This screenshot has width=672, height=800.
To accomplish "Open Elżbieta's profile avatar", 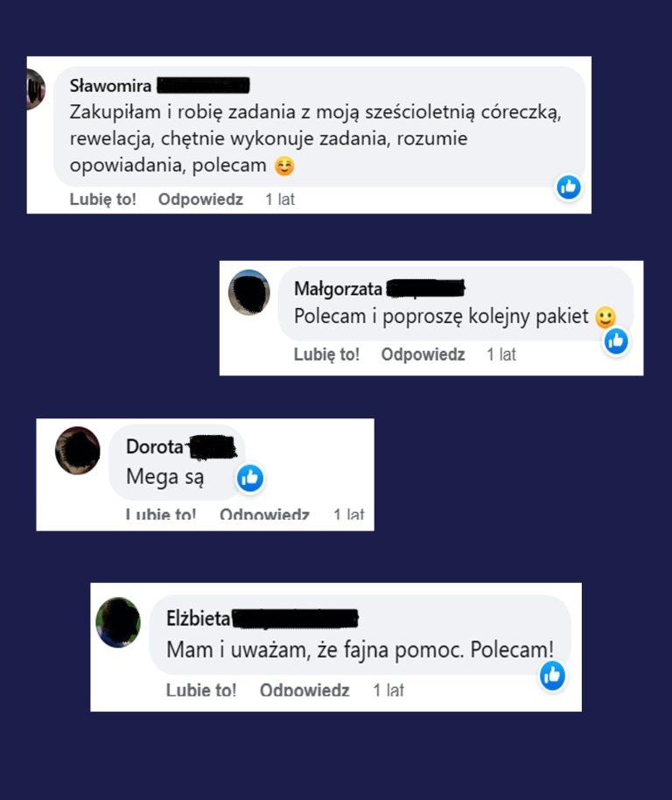I will tap(118, 622).
